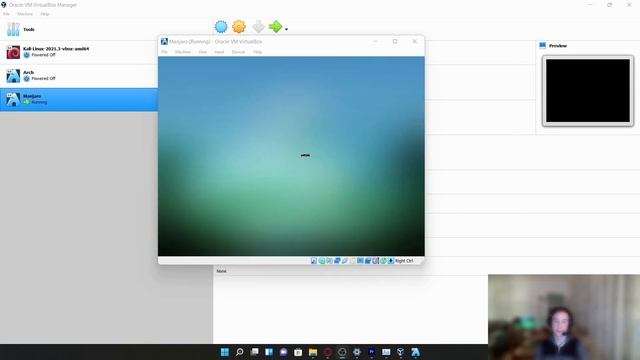640x360 pixels.
Task: Maximize the Manjaro VM window
Action: click(395, 41)
